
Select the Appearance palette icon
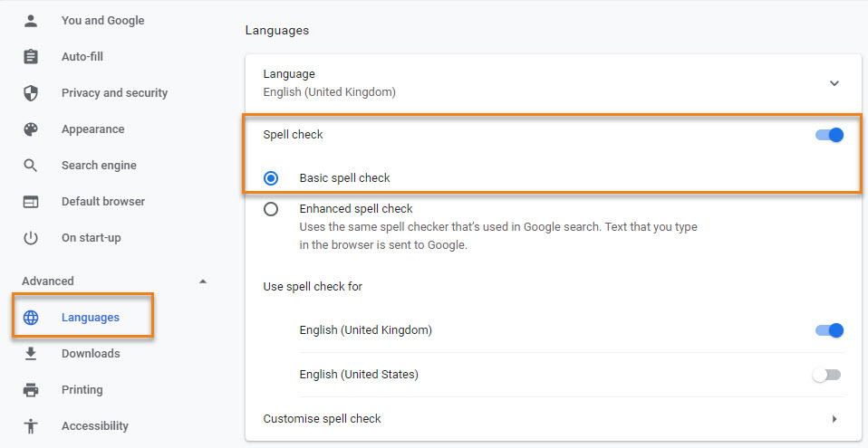31,129
